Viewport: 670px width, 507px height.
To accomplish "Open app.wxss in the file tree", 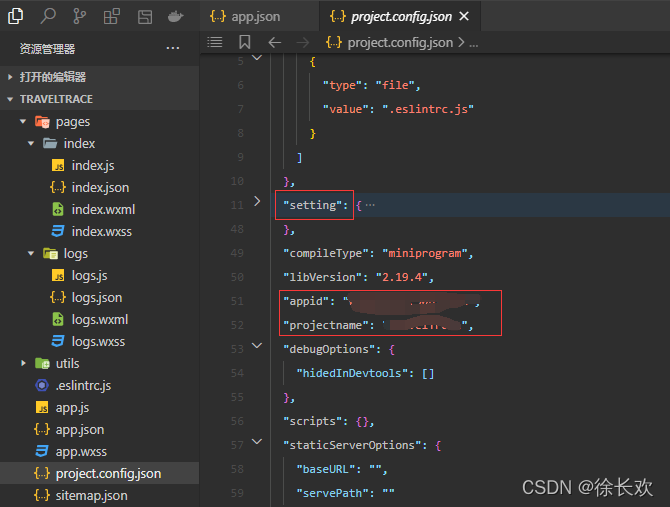I will point(81,451).
